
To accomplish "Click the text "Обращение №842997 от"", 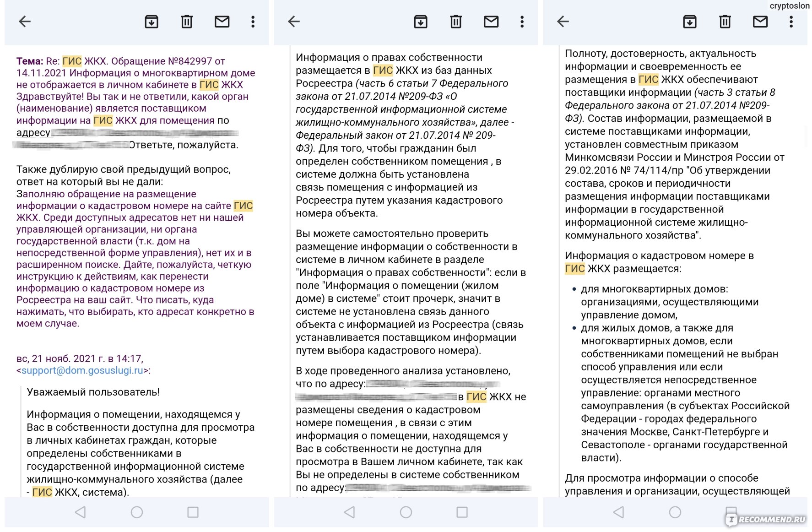I will (168, 61).
